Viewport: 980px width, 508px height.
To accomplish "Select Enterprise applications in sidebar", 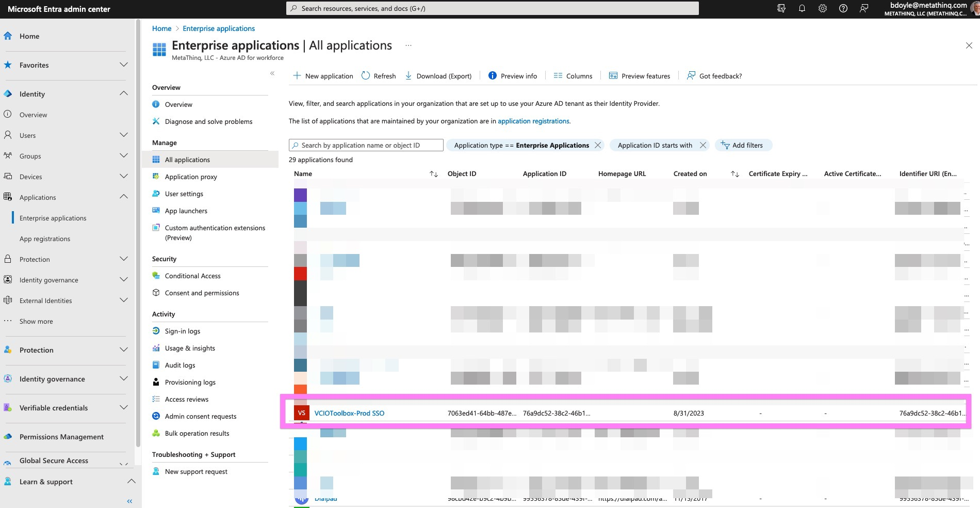I will (x=53, y=218).
